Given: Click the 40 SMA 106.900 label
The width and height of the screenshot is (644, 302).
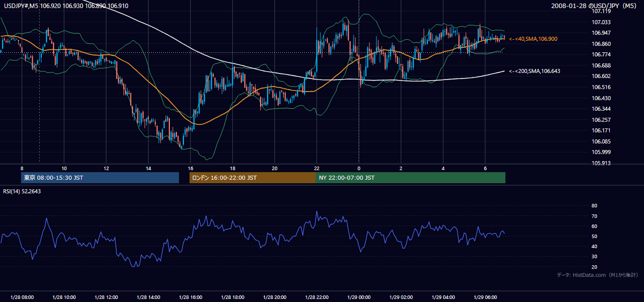Looking at the screenshot, I should click(x=533, y=39).
